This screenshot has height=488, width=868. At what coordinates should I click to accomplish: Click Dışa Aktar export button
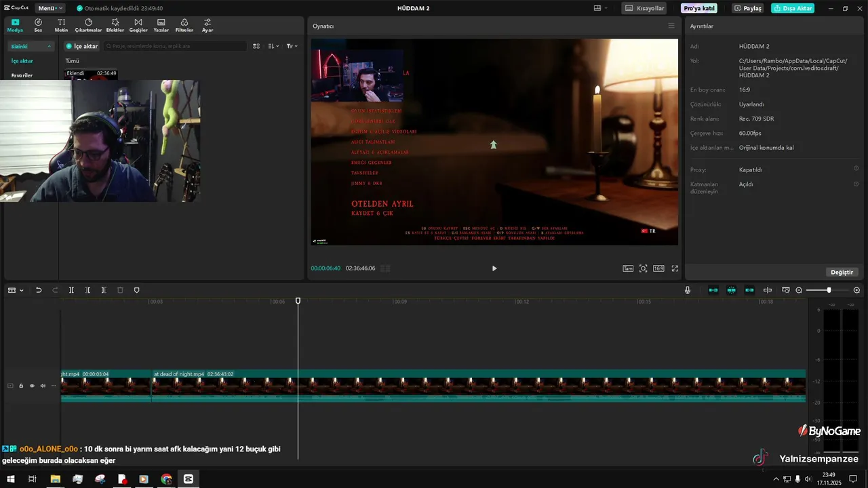(793, 8)
